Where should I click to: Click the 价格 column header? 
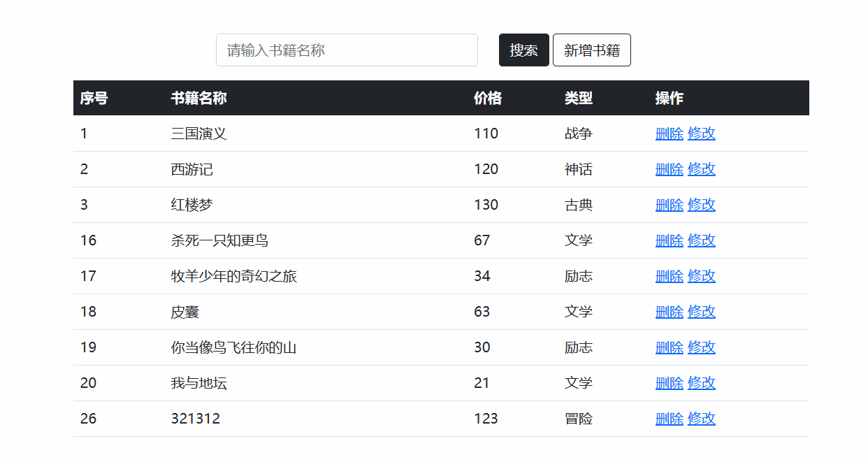pos(488,99)
